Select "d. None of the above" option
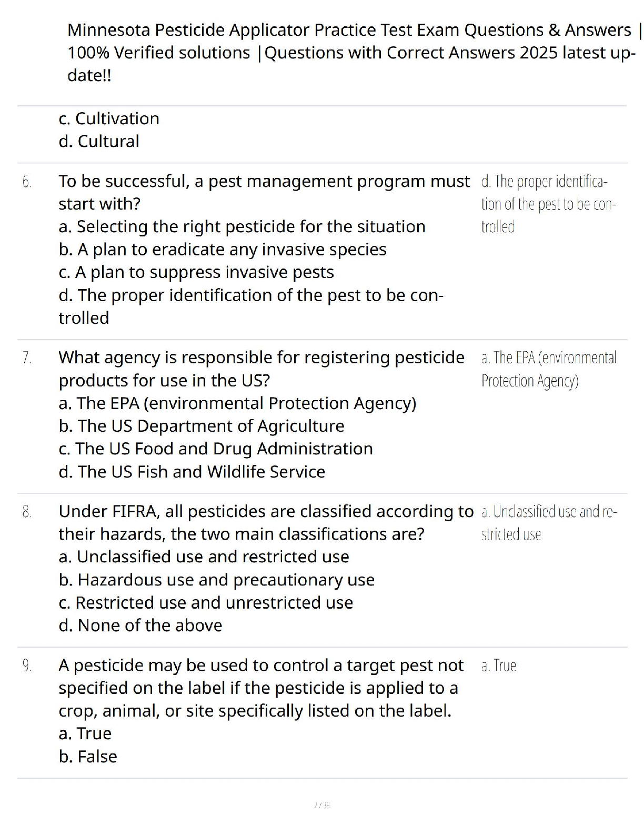 point(140,625)
